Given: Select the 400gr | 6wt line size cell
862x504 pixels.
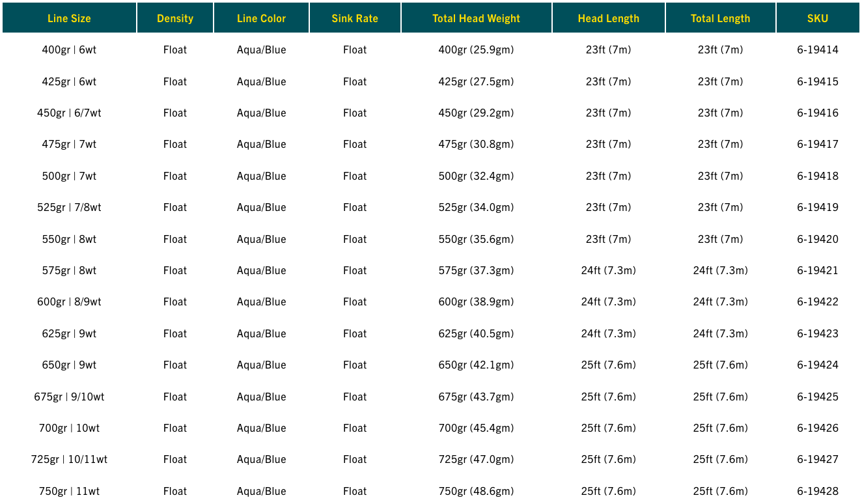Looking at the screenshot, I should (69, 49).
